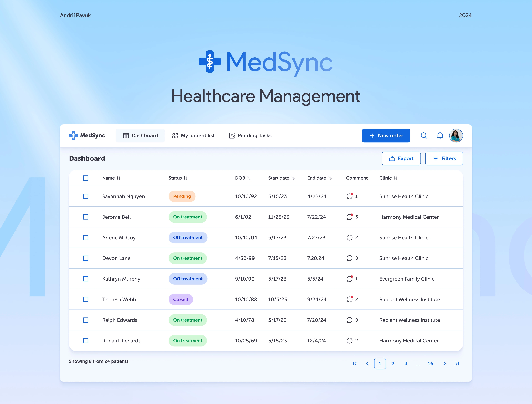Click the New order button
532x404 pixels.
click(386, 136)
